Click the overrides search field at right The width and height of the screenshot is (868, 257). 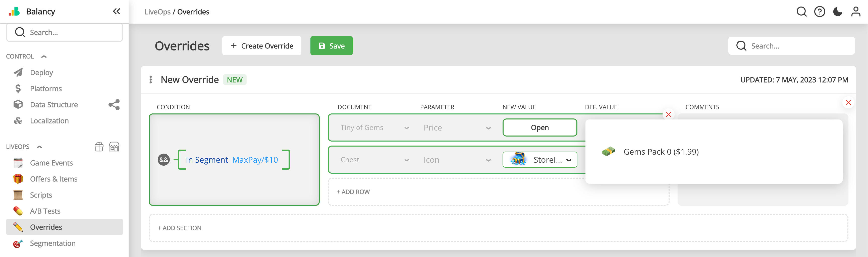coord(792,46)
